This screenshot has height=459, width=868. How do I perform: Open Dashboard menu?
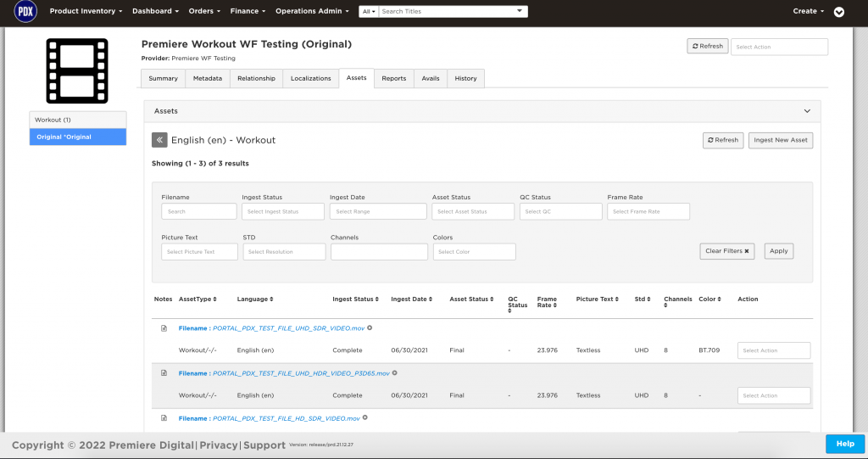156,11
